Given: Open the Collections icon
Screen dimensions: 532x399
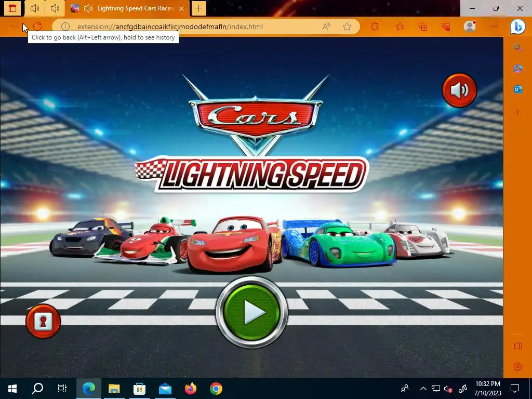Looking at the screenshot, I should coord(423,26).
